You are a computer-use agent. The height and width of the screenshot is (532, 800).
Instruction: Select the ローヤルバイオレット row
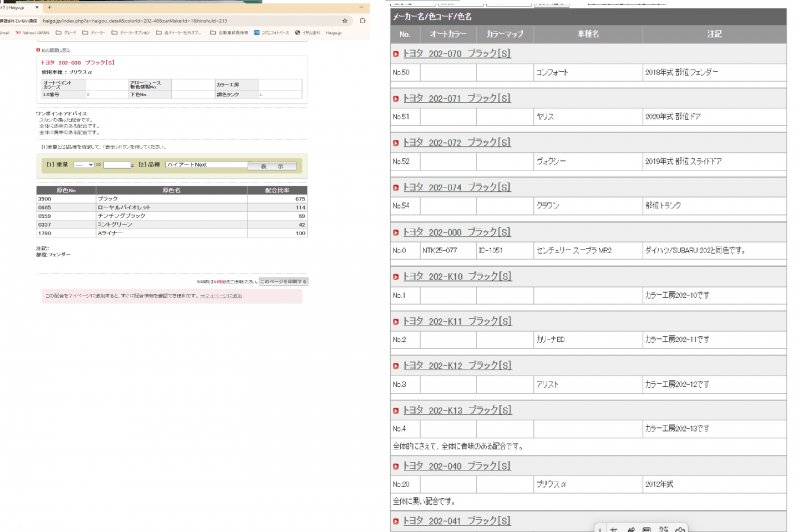(x=171, y=208)
